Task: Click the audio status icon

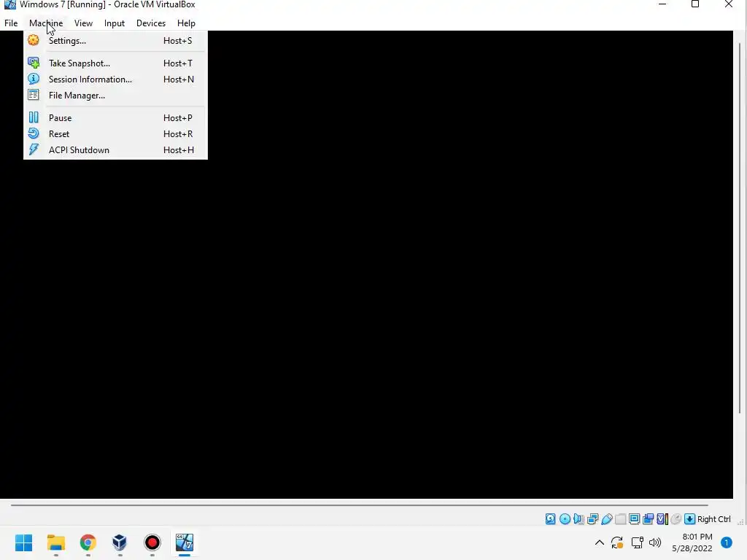Action: [578, 519]
